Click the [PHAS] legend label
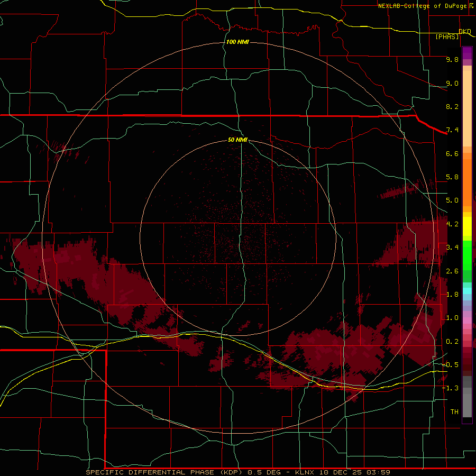The width and height of the screenshot is (476, 476). [x=447, y=36]
